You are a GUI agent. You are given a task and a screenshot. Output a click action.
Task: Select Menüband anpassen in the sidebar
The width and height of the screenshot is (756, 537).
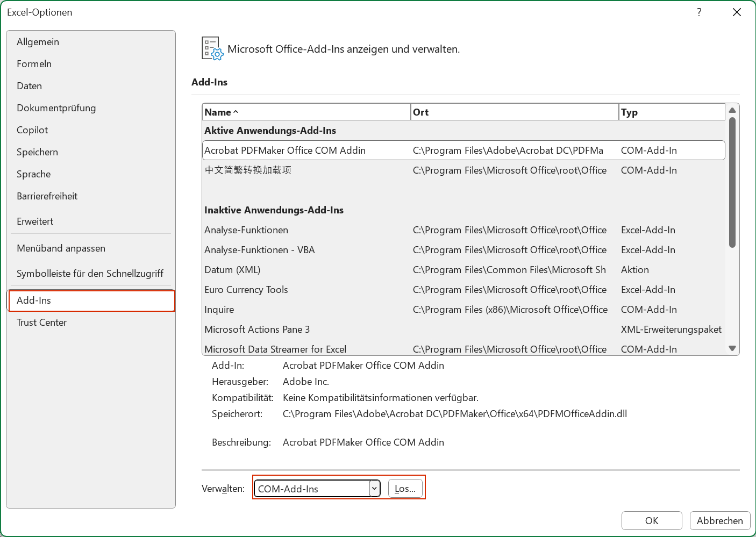[61, 248]
